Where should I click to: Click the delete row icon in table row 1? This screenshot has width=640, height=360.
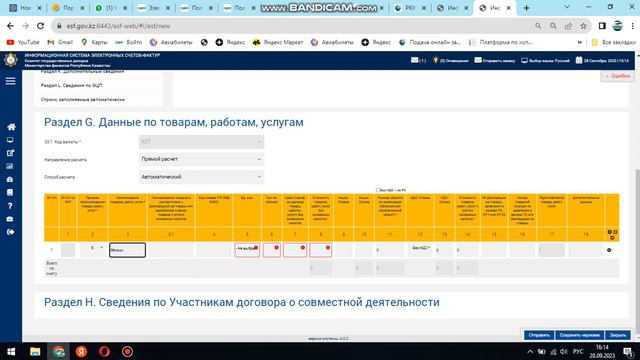click(x=609, y=250)
